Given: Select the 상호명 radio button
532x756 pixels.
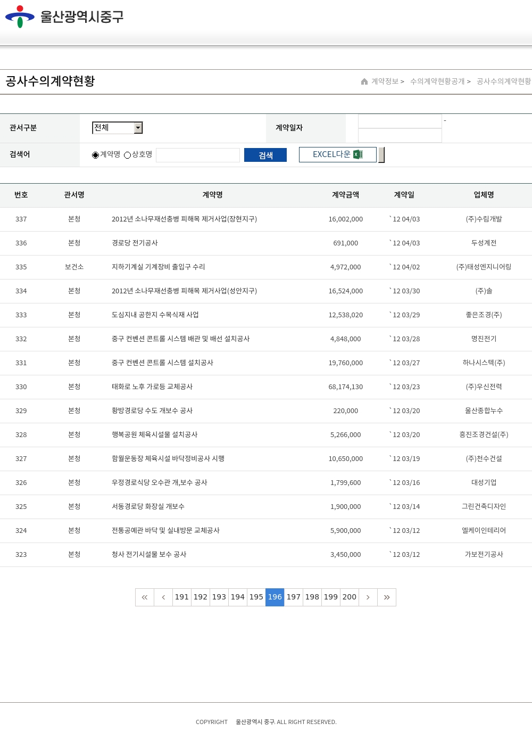Looking at the screenshot, I should pyautogui.click(x=128, y=155).
